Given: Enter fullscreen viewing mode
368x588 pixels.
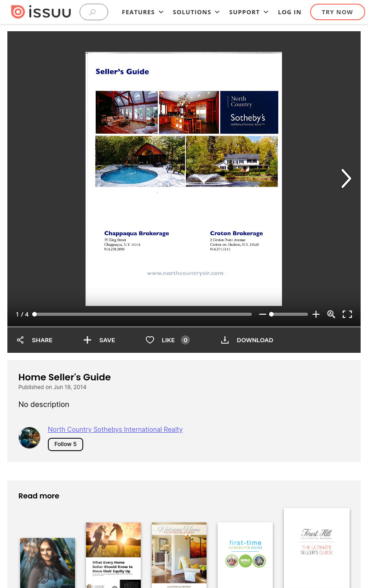Looking at the screenshot, I should click(347, 314).
